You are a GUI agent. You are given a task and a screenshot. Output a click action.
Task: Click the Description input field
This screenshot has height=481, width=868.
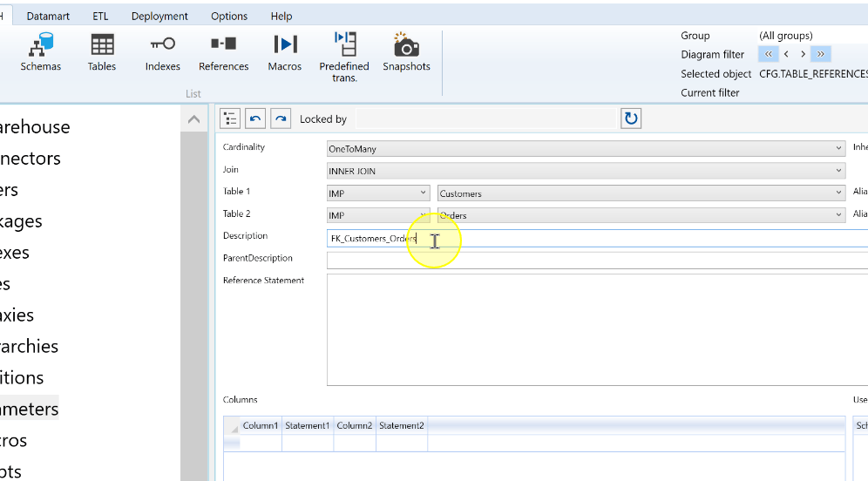tap(597, 238)
